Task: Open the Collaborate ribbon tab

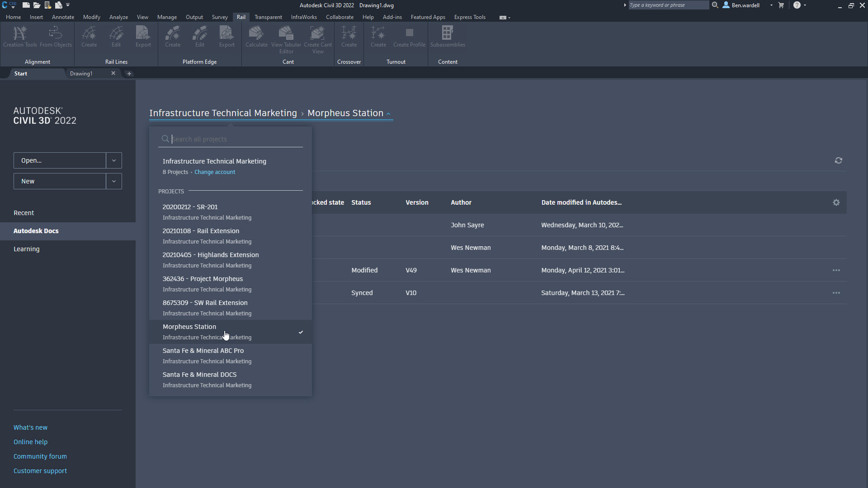Action: click(x=340, y=17)
